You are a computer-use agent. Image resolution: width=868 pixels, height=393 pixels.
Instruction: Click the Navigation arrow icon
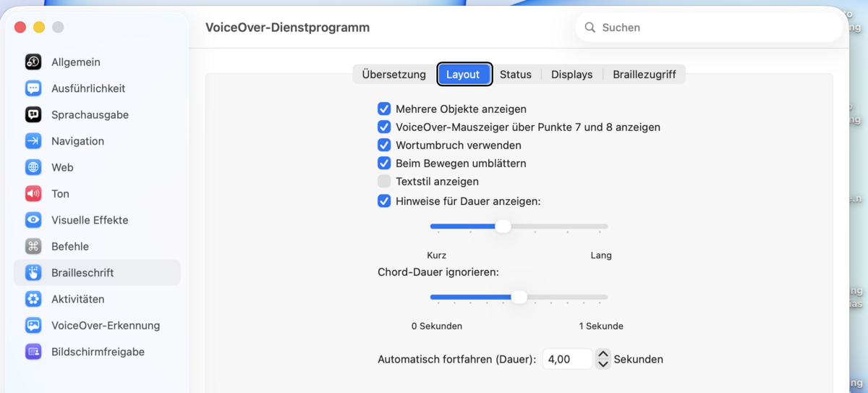click(x=33, y=141)
